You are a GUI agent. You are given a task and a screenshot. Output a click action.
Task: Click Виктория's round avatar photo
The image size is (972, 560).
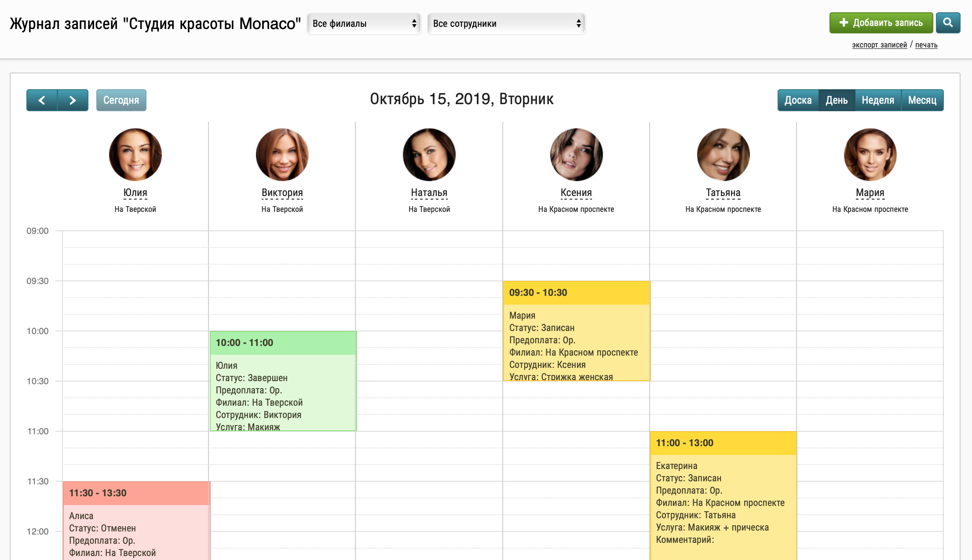(282, 155)
